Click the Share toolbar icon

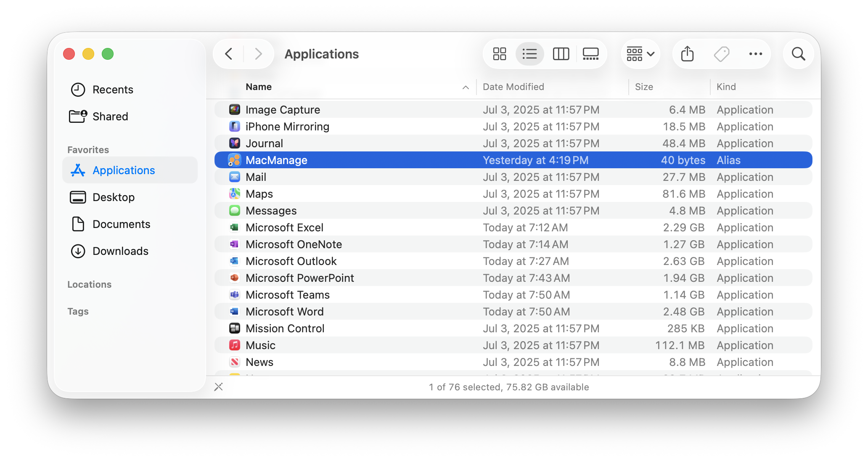(x=688, y=54)
